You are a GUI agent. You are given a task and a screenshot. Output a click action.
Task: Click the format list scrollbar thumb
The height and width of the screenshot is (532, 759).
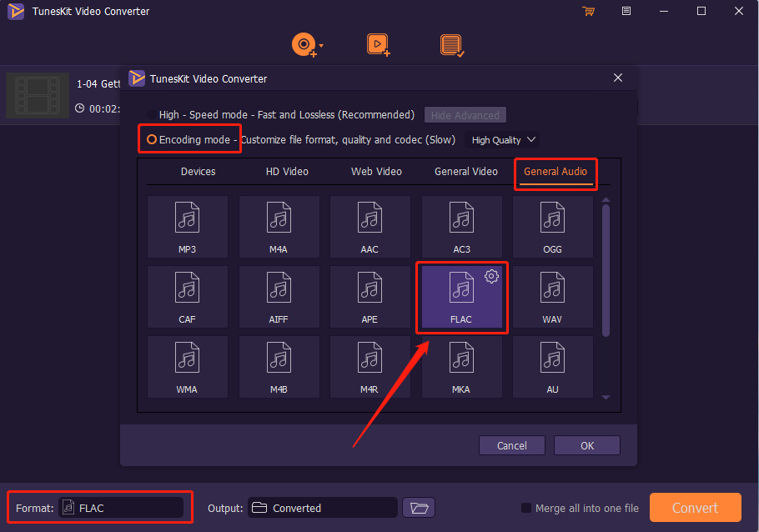606,270
